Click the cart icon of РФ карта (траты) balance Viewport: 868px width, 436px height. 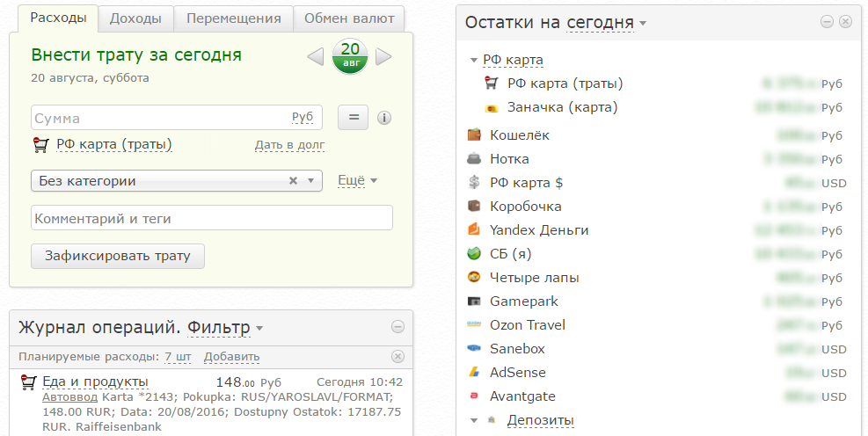click(x=492, y=83)
